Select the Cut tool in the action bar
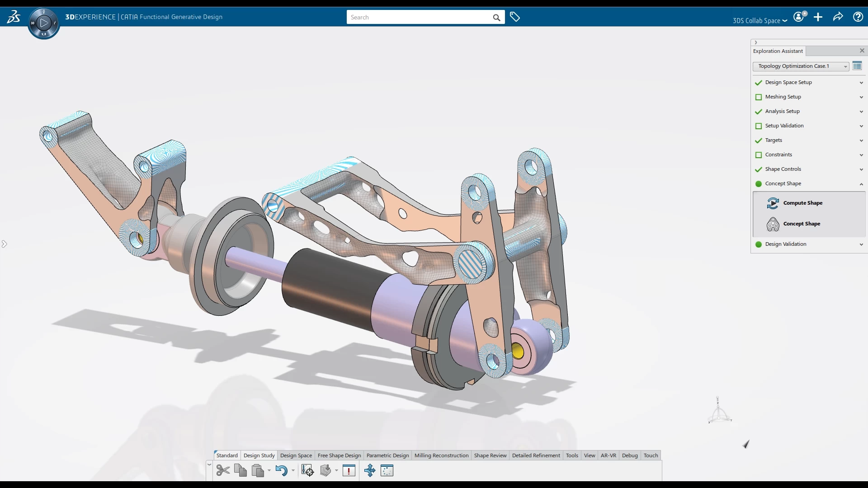The image size is (868, 488). pos(222,470)
